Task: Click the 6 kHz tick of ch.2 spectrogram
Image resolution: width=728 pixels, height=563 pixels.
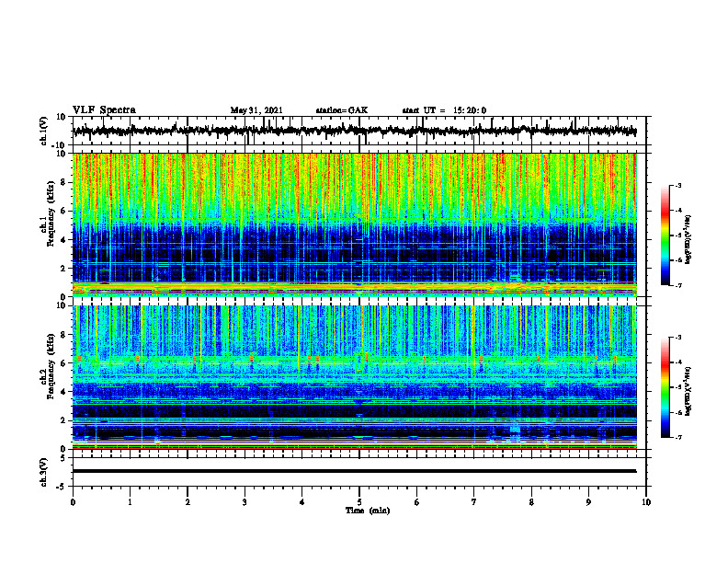Action: pos(64,363)
